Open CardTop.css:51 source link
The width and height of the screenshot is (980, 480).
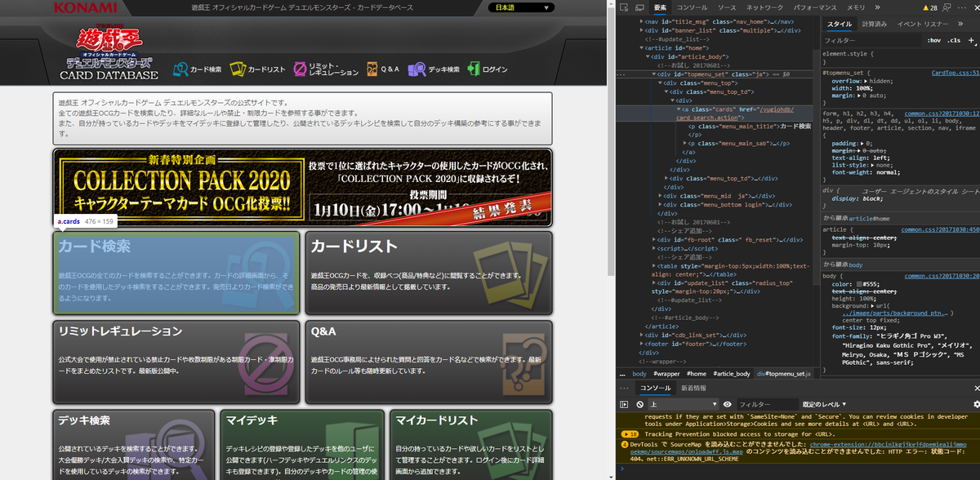coord(955,73)
